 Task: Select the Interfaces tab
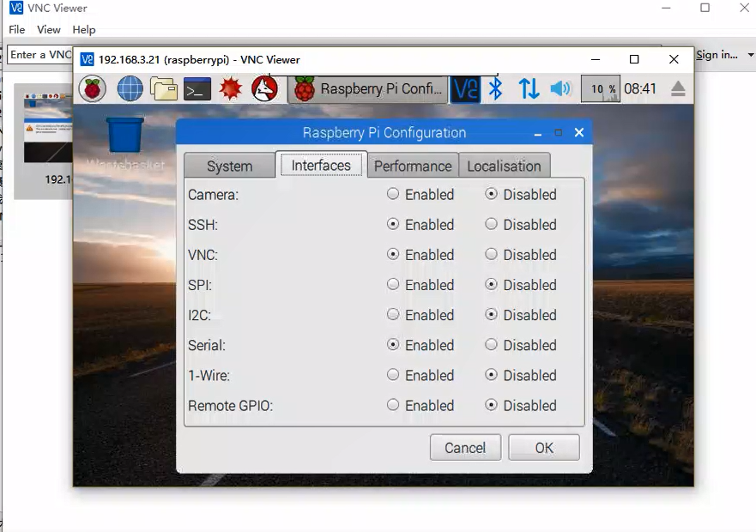321,165
